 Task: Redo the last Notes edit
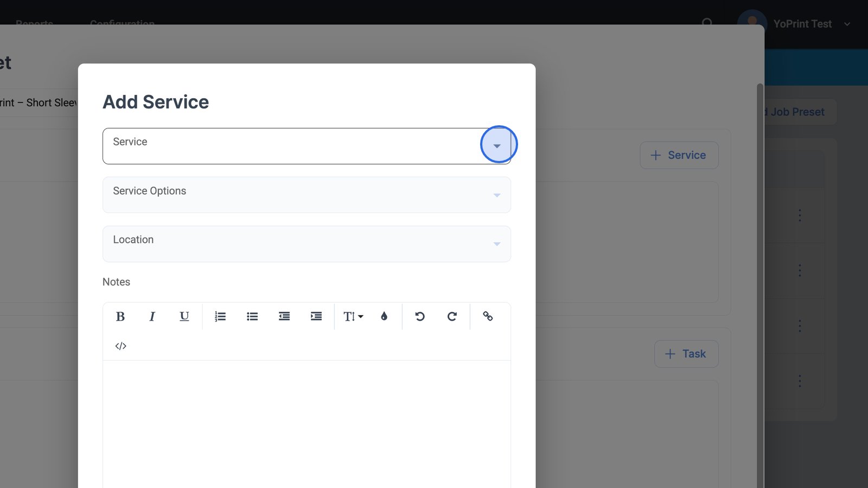pos(452,317)
